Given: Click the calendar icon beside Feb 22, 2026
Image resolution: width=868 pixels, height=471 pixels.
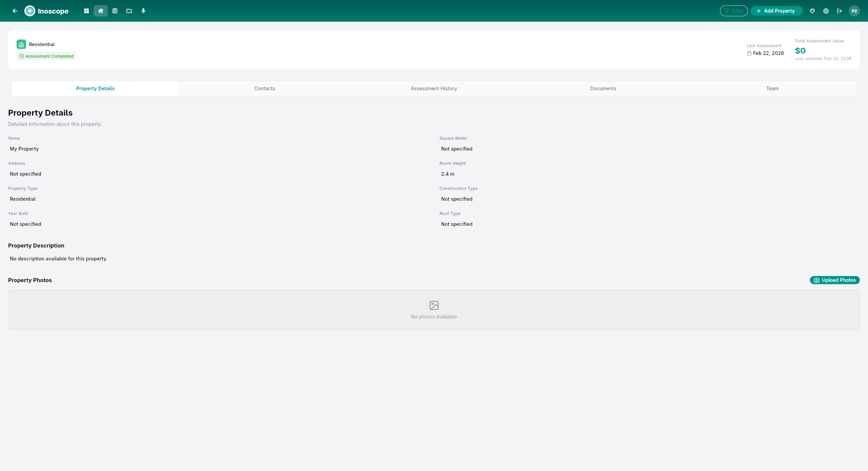Looking at the screenshot, I should pyautogui.click(x=749, y=53).
